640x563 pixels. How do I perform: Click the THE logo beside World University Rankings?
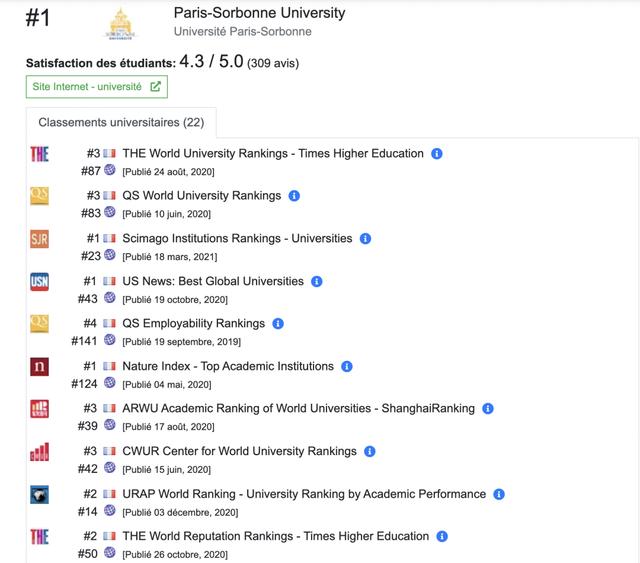click(40, 154)
